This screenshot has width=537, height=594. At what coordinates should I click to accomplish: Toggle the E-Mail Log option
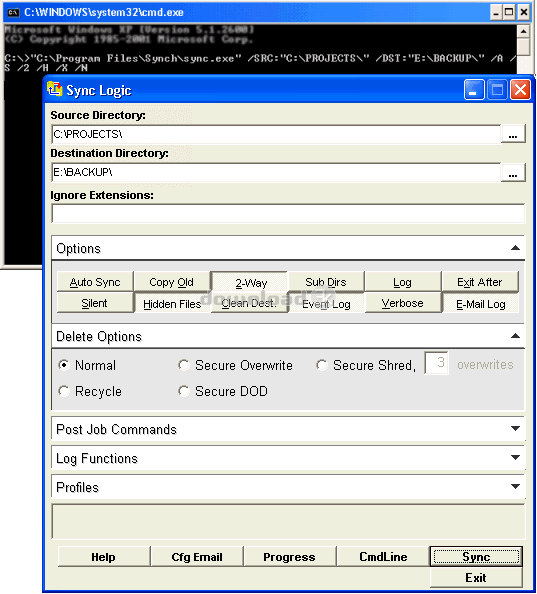tap(481, 303)
